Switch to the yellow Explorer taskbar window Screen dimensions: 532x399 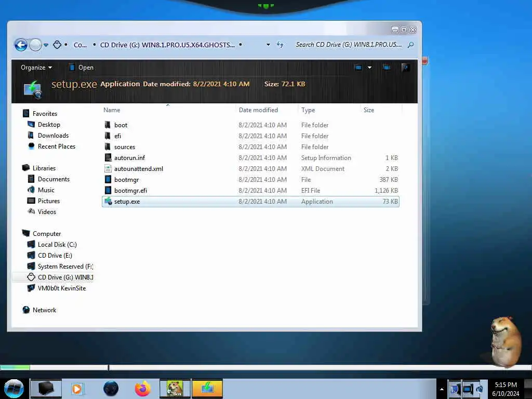[x=207, y=389]
